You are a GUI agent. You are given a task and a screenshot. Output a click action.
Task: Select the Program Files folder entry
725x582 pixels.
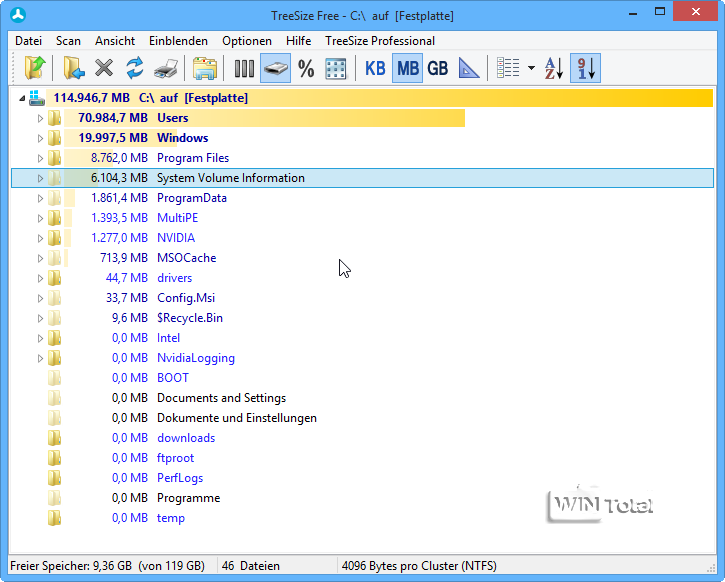coord(192,158)
